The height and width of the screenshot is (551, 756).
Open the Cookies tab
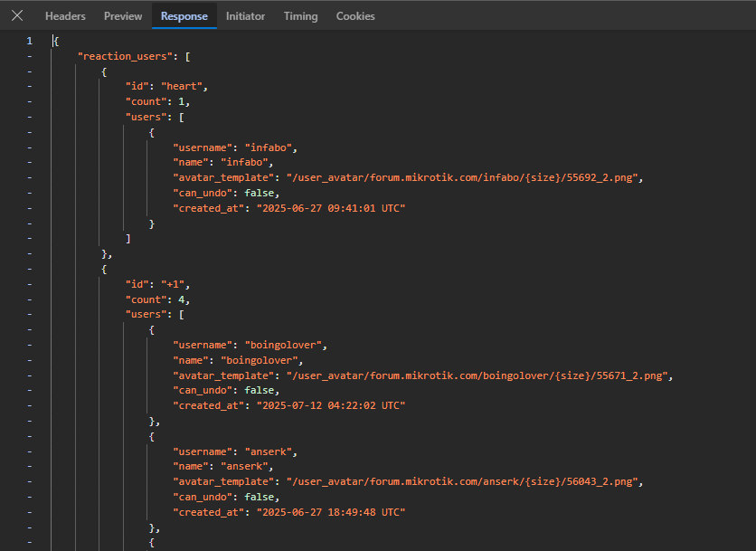pyautogui.click(x=355, y=16)
